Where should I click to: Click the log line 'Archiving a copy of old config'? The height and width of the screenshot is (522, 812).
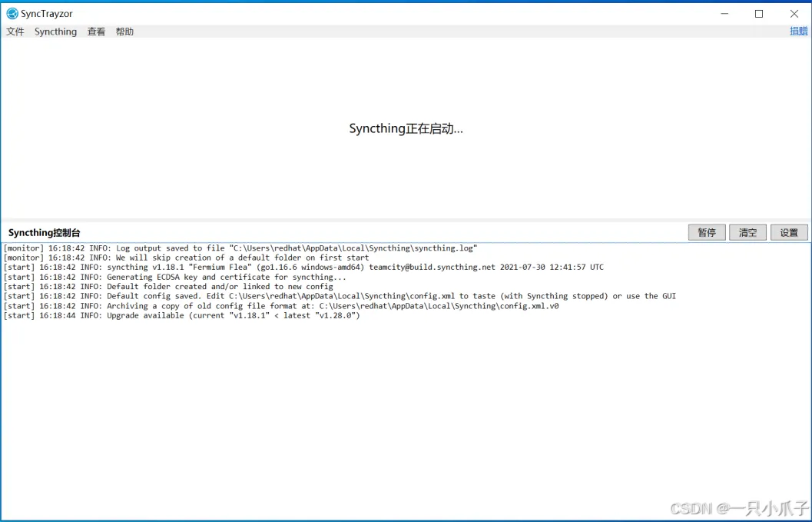[281, 306]
